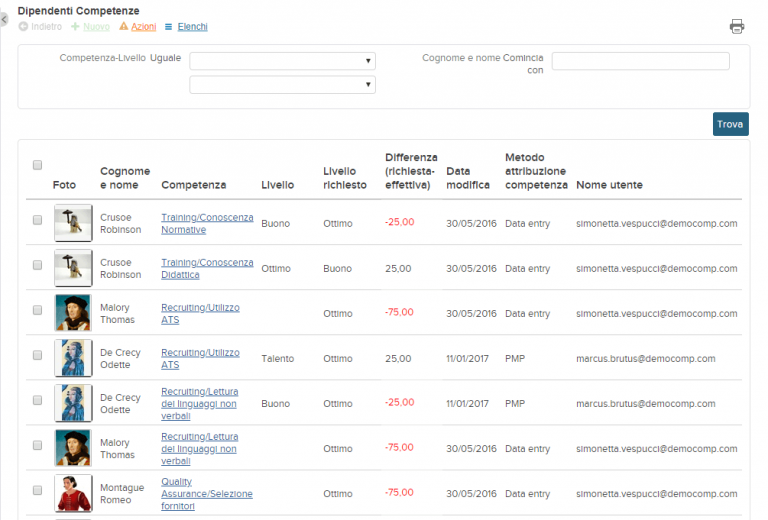Viewport: 768px width, 520px height.
Task: Click the printer icon
Action: [x=737, y=26]
